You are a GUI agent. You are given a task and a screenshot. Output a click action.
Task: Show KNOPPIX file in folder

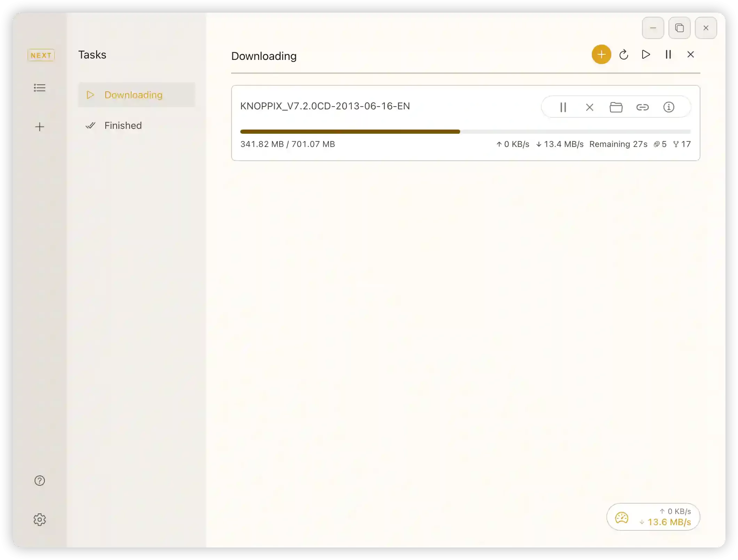tap(616, 107)
